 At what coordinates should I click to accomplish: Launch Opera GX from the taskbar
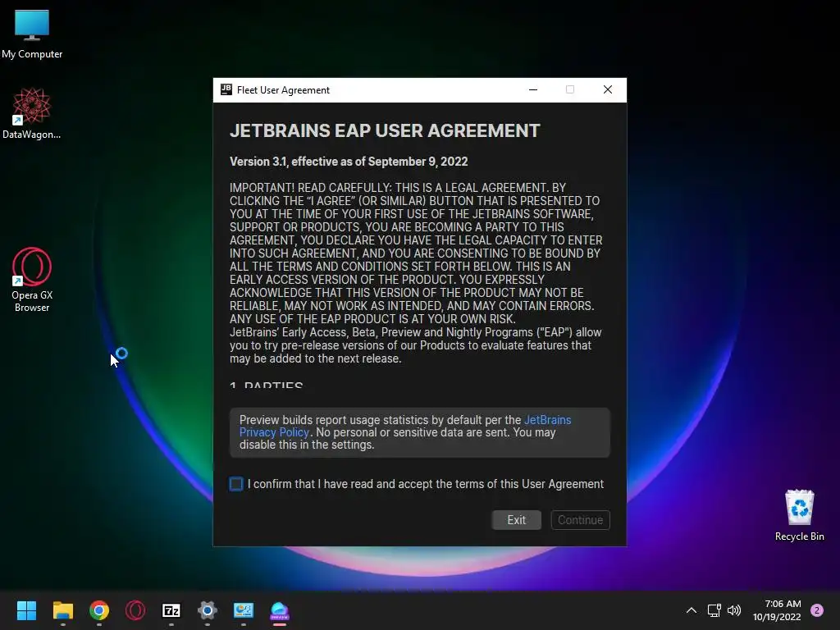pos(135,610)
